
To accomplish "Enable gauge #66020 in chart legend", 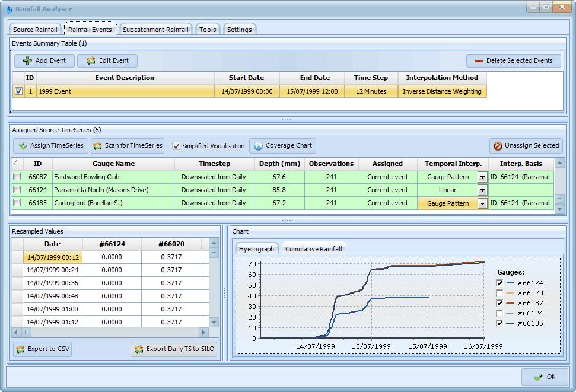I will [499, 293].
